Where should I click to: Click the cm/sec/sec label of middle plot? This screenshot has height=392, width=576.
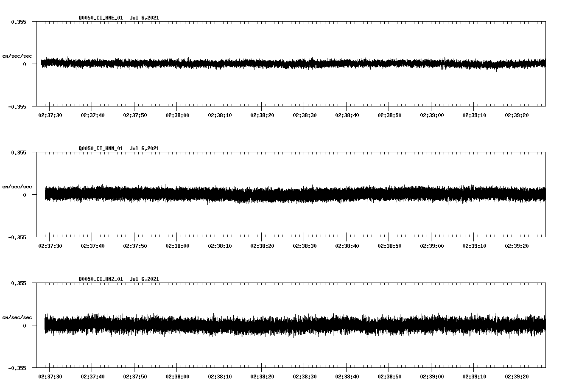click(17, 186)
